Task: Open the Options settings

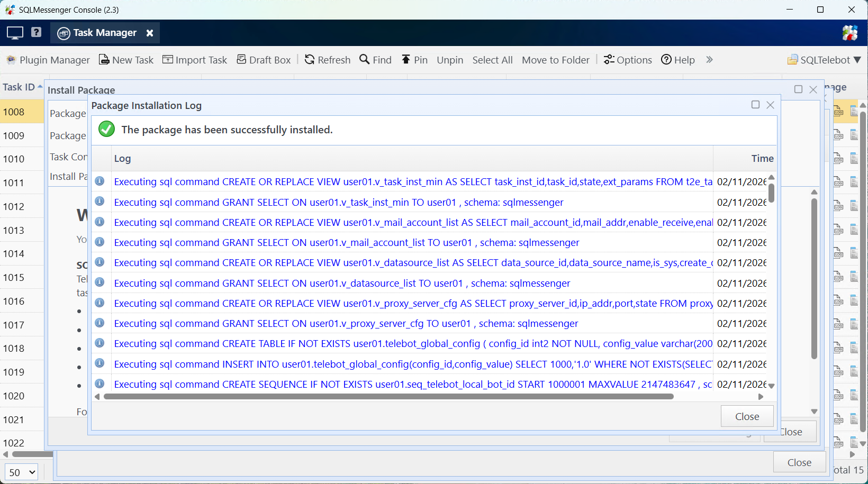Action: 628,60
